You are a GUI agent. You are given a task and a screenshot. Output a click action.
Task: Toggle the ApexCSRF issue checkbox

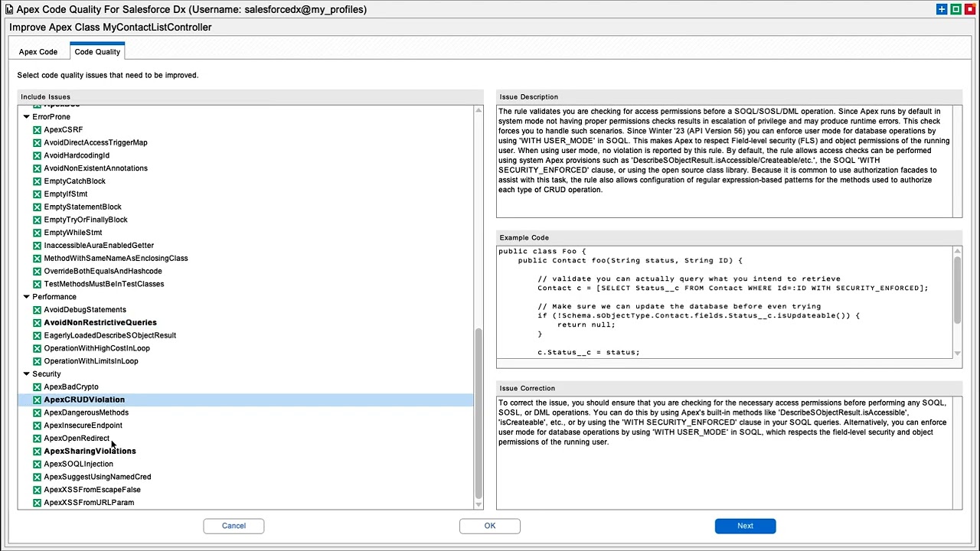pyautogui.click(x=37, y=130)
